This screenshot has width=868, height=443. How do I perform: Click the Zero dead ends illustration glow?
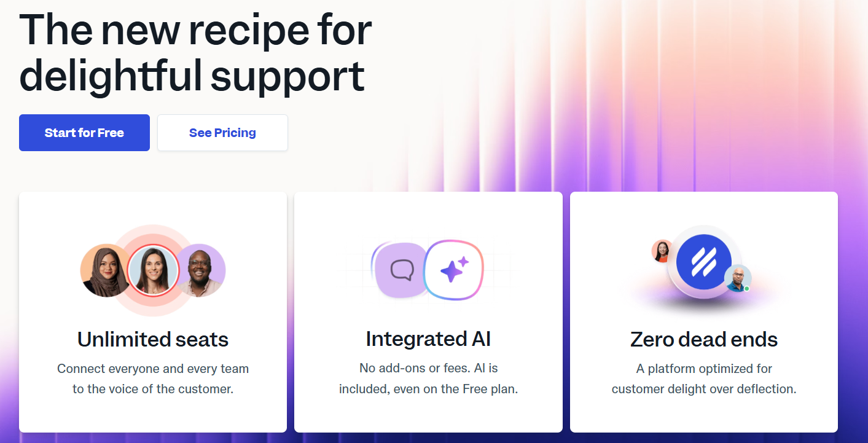704,301
